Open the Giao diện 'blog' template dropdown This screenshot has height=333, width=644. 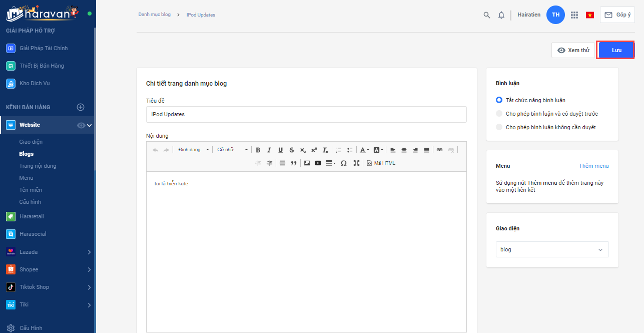(x=552, y=249)
